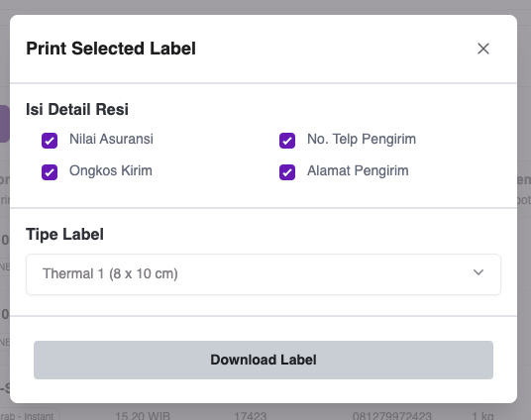The width and height of the screenshot is (531, 420).
Task: Disable the No. Telp Pengirim checkbox
Action: coord(287,141)
